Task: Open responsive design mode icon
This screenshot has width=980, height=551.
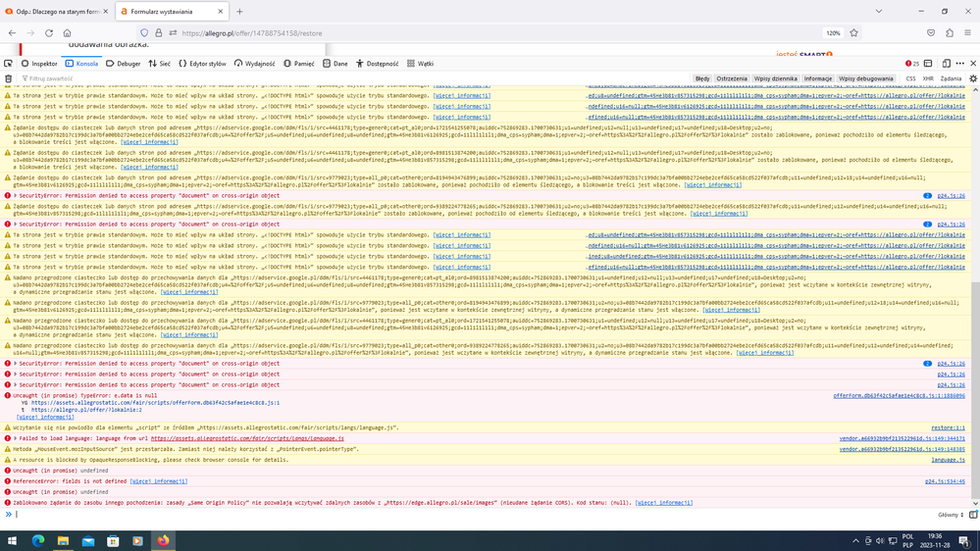Action: [x=947, y=63]
